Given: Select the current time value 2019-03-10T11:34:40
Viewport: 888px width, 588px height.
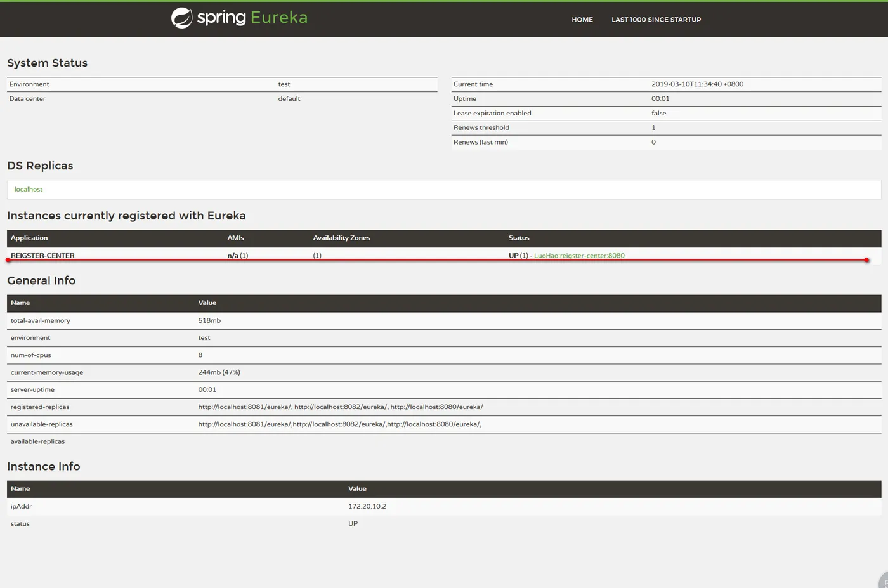Looking at the screenshot, I should (x=697, y=84).
